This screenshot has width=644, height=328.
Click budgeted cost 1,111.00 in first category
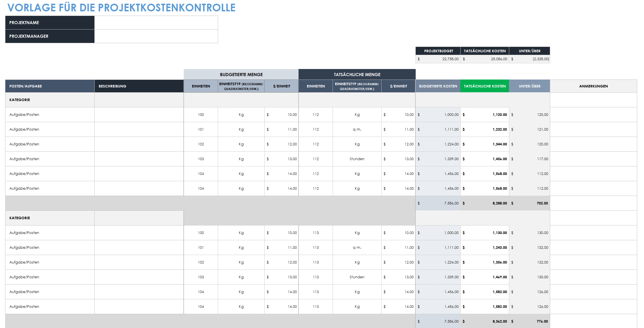pyautogui.click(x=438, y=129)
